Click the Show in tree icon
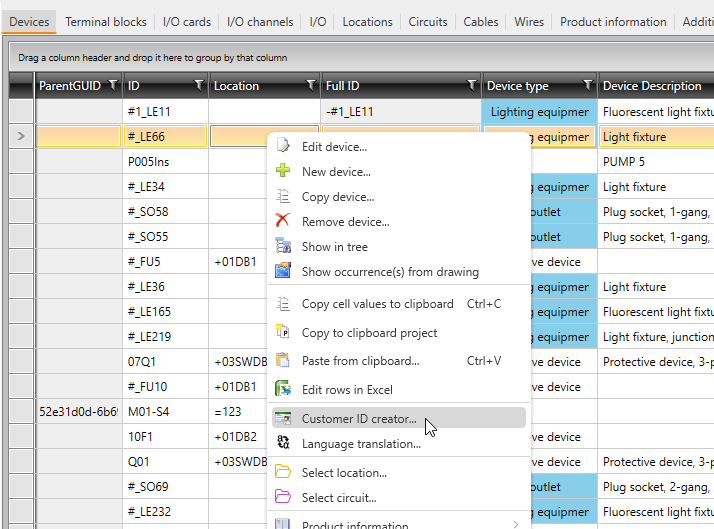The height and width of the screenshot is (529, 714). 283,246
